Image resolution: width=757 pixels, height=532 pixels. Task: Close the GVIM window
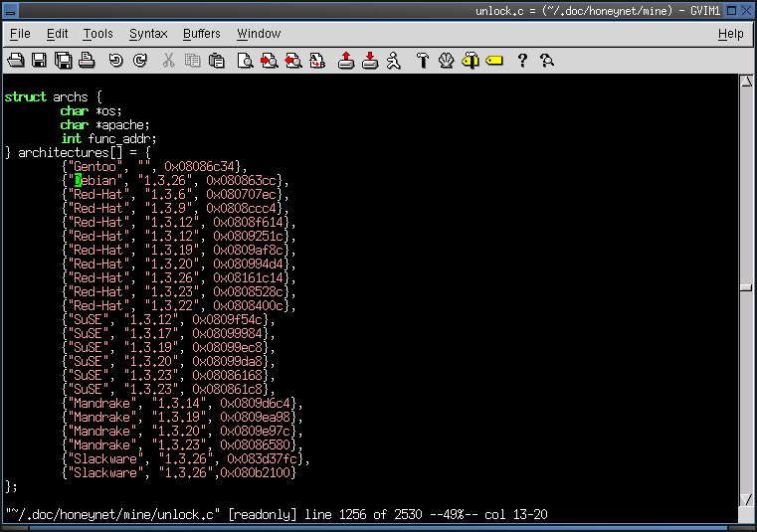(x=746, y=10)
